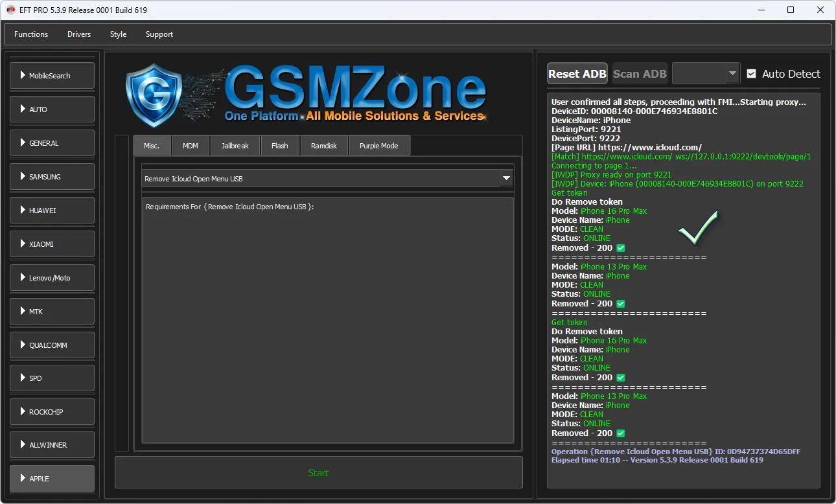Viewport: 836px width, 504px height.
Task: Open the Drivers menu
Action: pos(79,34)
